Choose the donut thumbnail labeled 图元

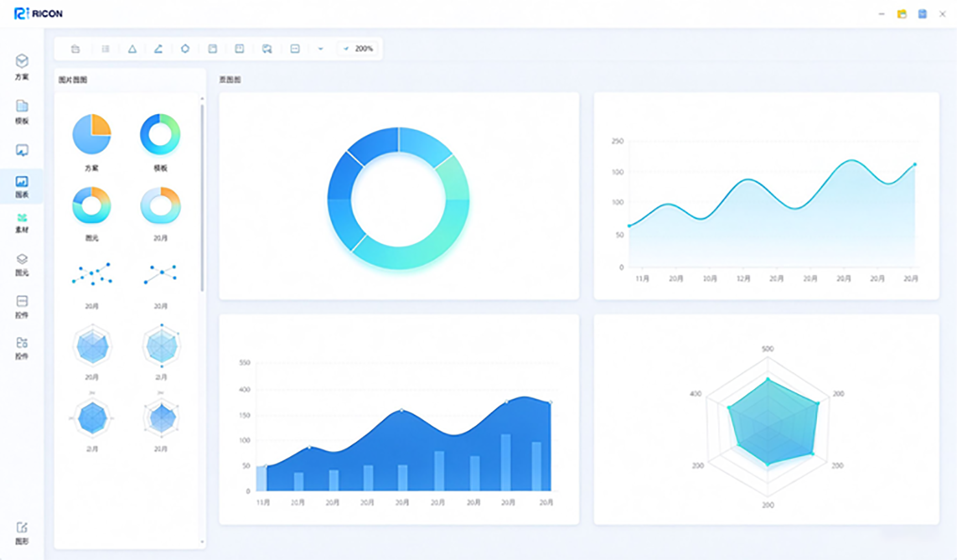(x=91, y=206)
